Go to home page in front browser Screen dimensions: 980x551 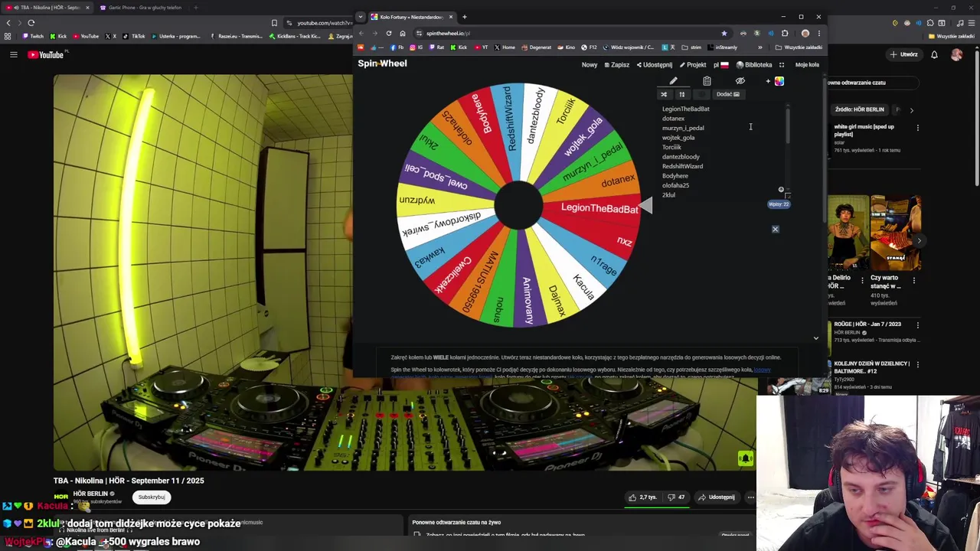[403, 34]
